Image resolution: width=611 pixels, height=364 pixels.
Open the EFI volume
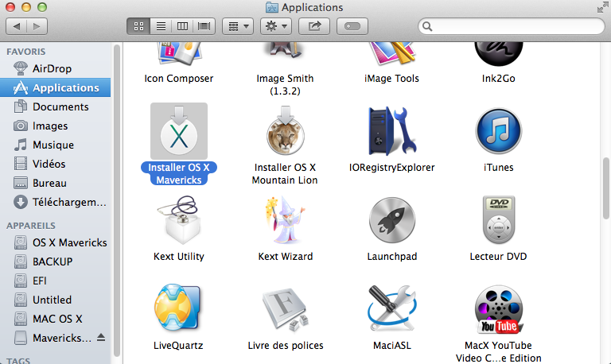(x=56, y=281)
